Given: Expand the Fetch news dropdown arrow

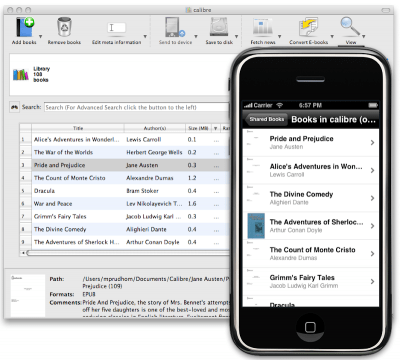Looking at the screenshot, I should (279, 36).
